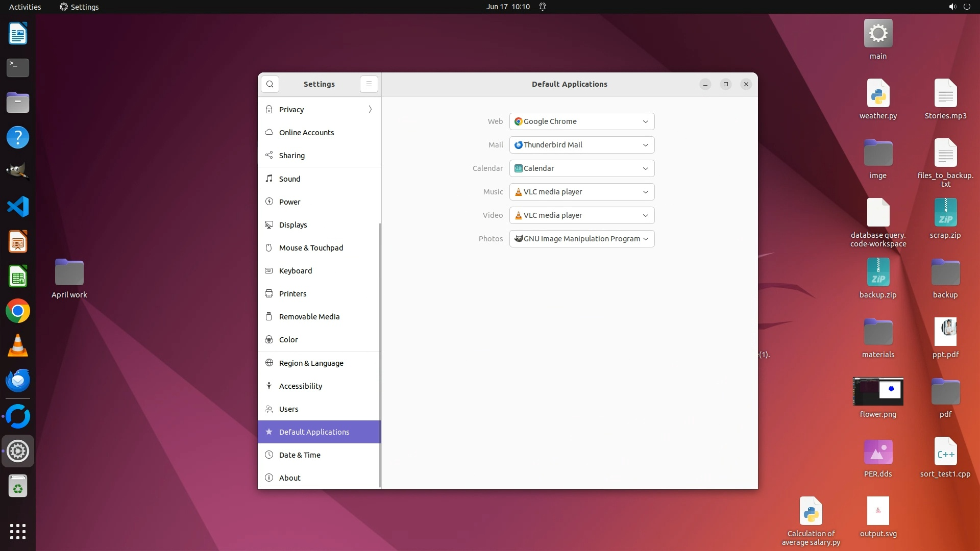Open Region & Language settings
Screen dimensions: 980x551
point(311,363)
